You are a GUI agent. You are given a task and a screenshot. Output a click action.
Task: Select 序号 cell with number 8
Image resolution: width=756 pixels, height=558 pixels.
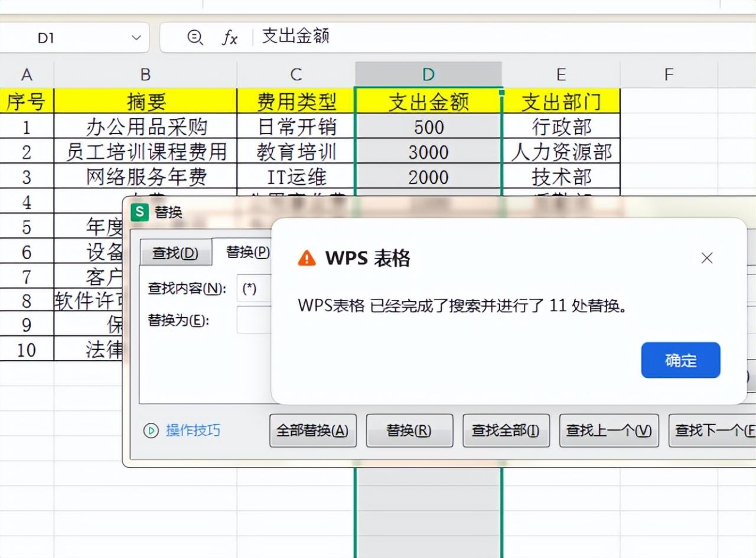click(27, 301)
